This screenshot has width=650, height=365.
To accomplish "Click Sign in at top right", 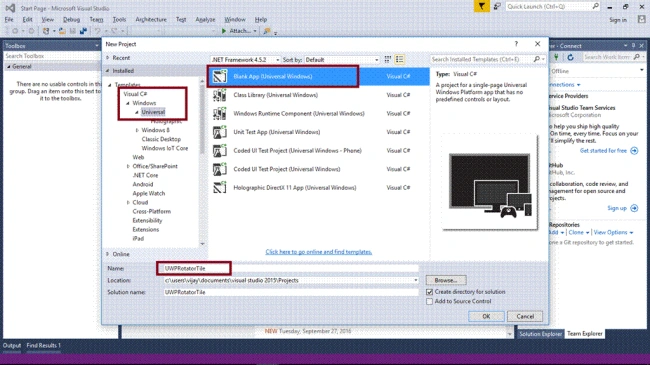I will pos(618,20).
